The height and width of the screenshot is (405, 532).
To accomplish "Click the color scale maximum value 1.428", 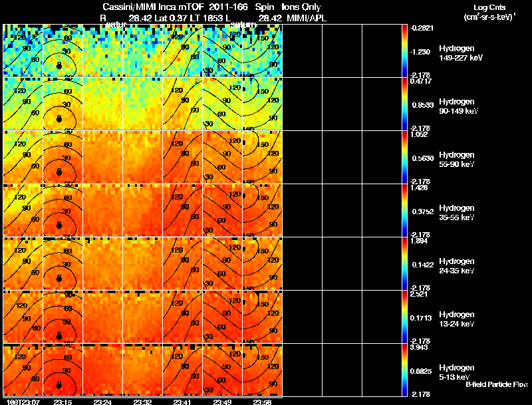I will tap(419, 188).
